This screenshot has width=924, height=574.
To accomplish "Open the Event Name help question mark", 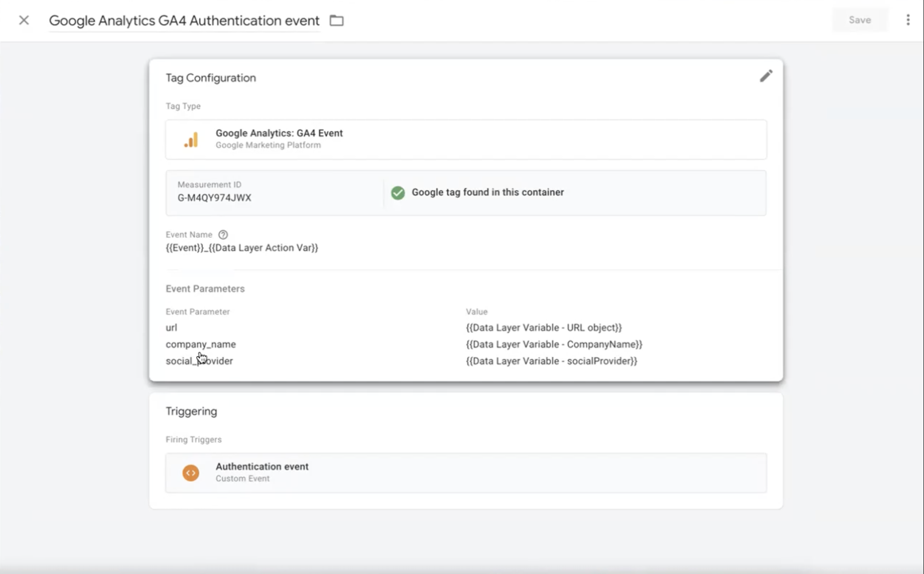I will click(x=223, y=234).
